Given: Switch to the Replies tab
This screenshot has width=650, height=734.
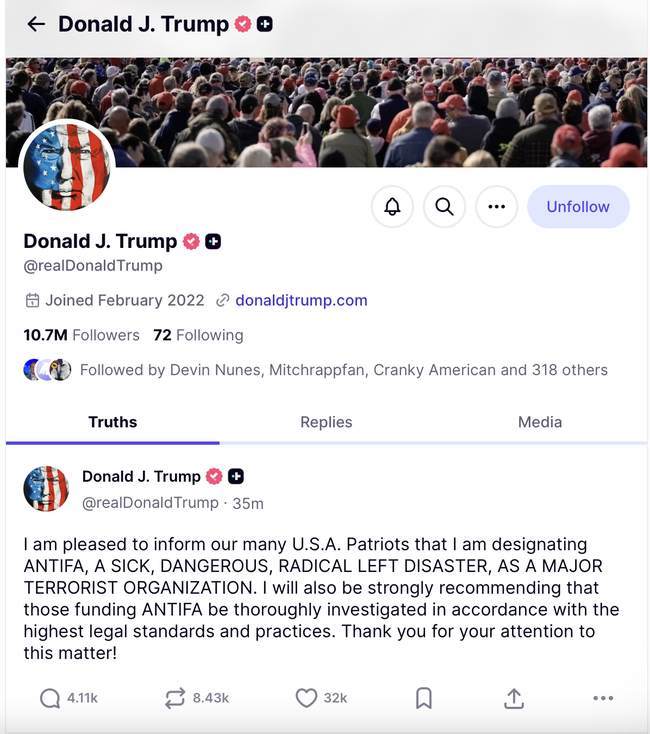Looking at the screenshot, I should coord(326,422).
